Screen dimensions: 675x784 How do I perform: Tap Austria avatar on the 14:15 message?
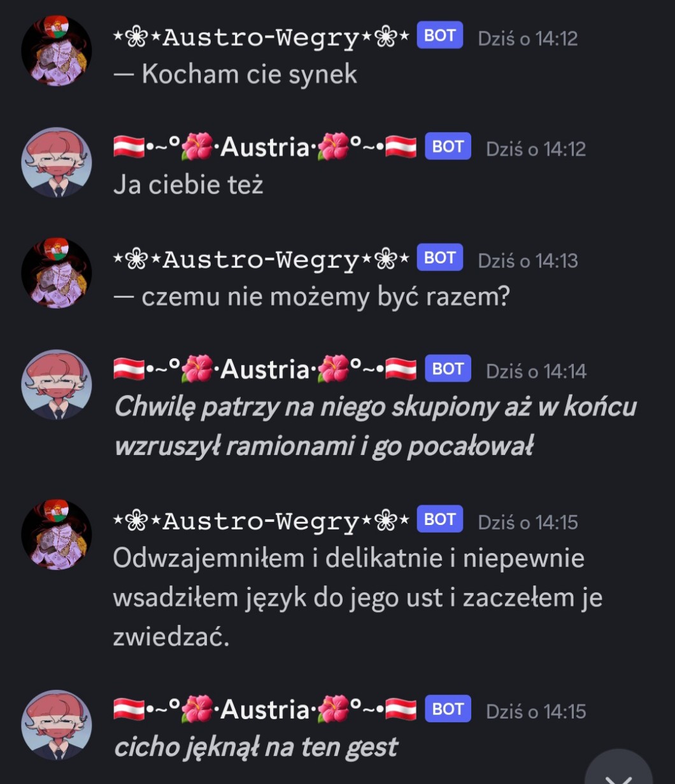tap(57, 725)
